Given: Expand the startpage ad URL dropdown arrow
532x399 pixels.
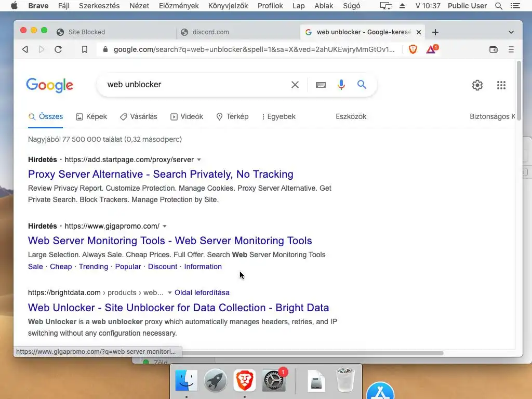Looking at the screenshot, I should pos(199,160).
